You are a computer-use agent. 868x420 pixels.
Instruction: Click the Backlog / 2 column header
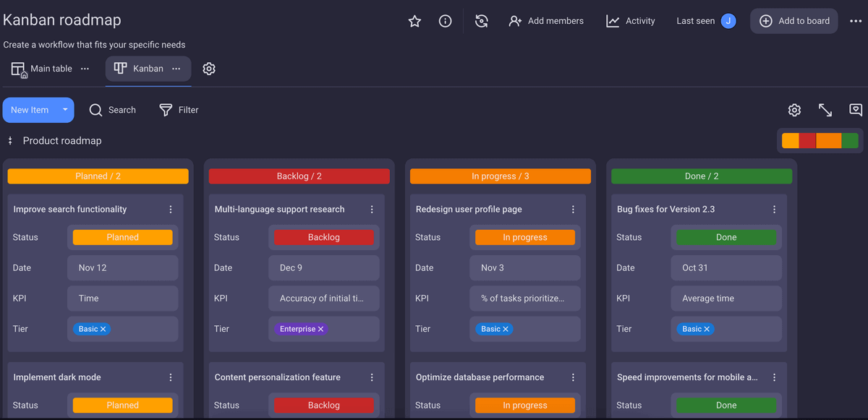pos(299,176)
